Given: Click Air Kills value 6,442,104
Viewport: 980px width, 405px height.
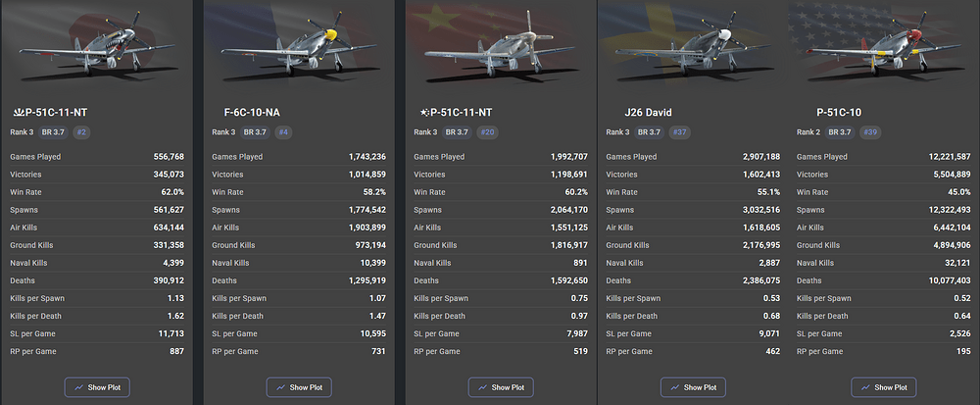Looking at the screenshot, I should (x=951, y=228).
